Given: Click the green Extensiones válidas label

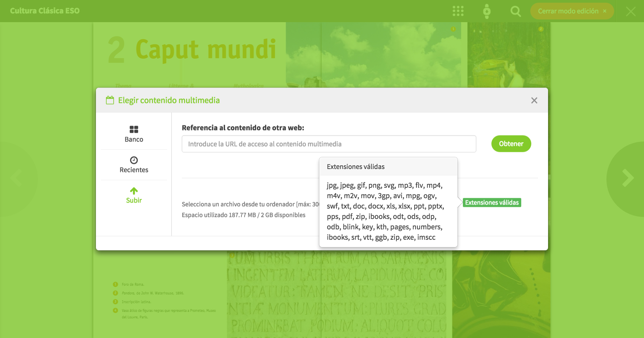Looking at the screenshot, I should (492, 203).
